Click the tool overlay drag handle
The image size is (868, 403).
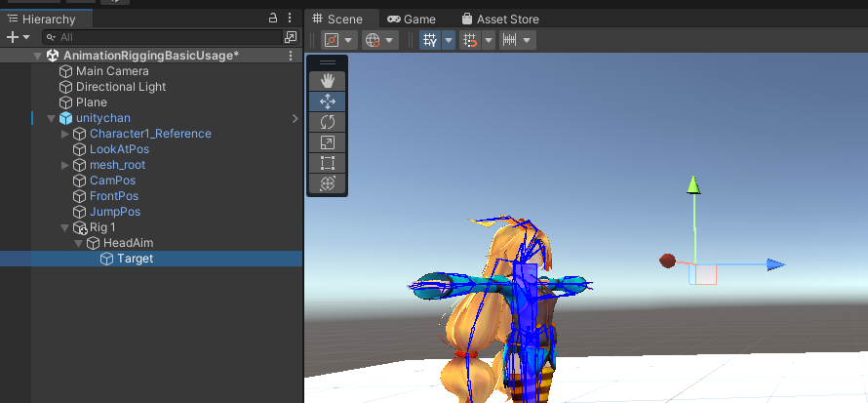pos(327,62)
